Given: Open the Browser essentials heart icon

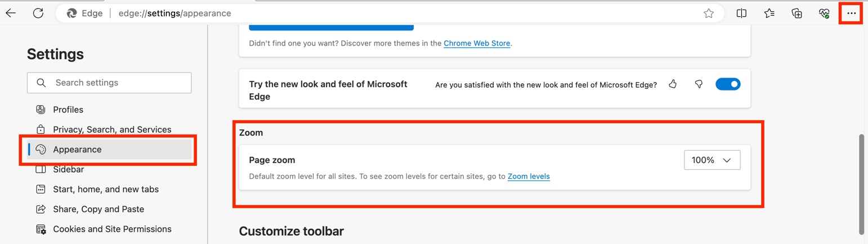Looking at the screenshot, I should [824, 13].
